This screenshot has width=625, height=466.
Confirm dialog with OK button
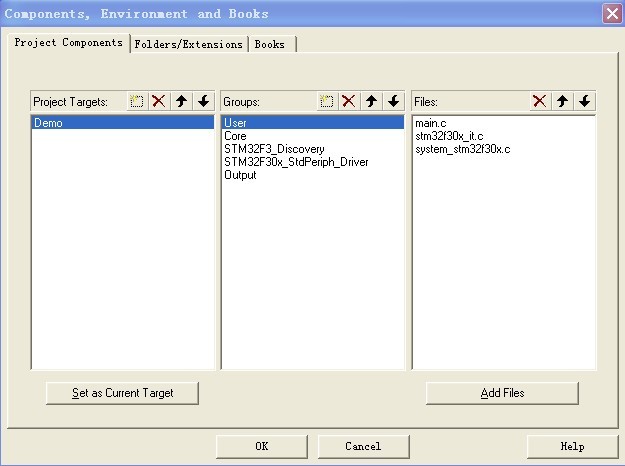(x=261, y=446)
